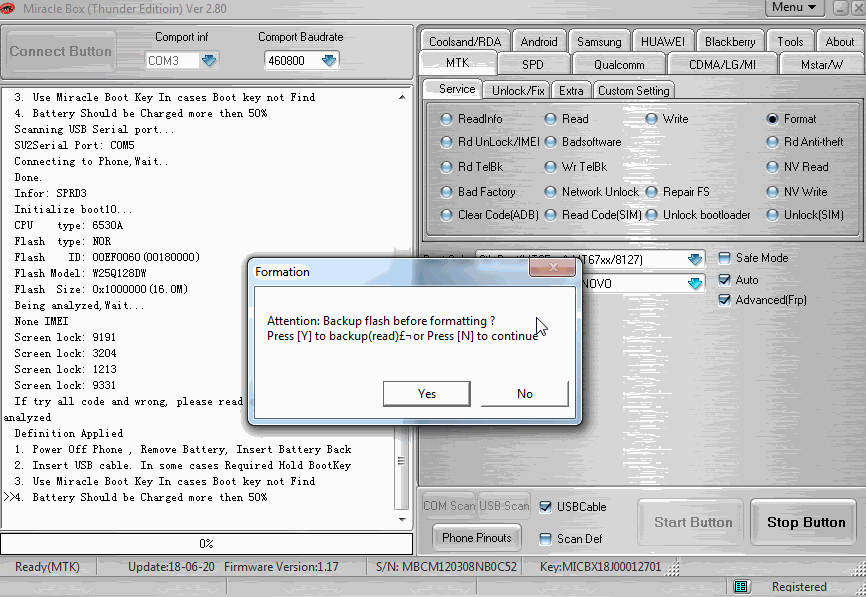Viewport: 866px width, 597px height.
Task: Click the Phone Pinouts button
Action: [477, 538]
